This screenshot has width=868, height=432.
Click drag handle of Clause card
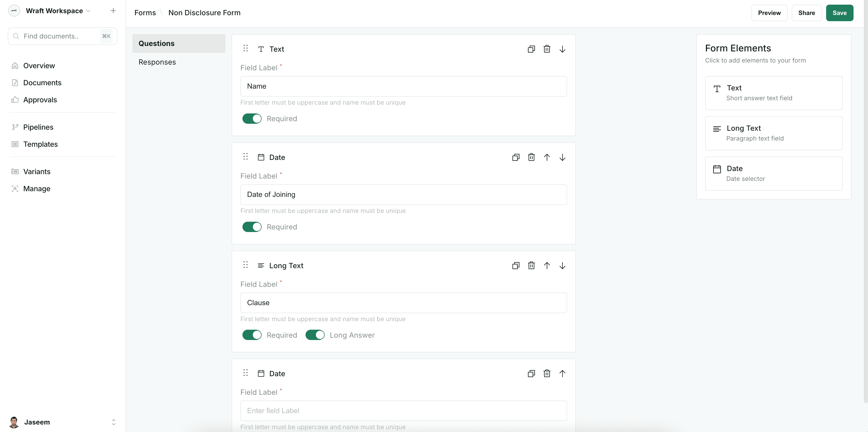point(245,265)
